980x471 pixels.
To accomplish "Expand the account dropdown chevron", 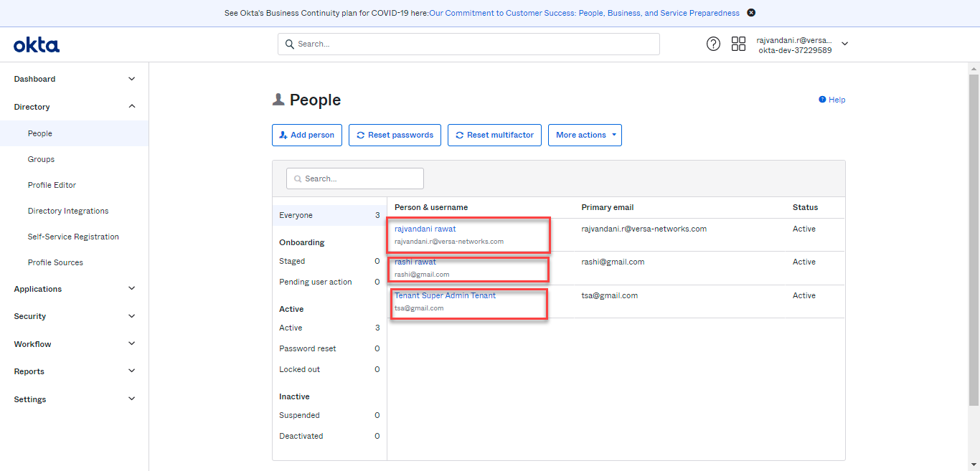I will point(844,44).
